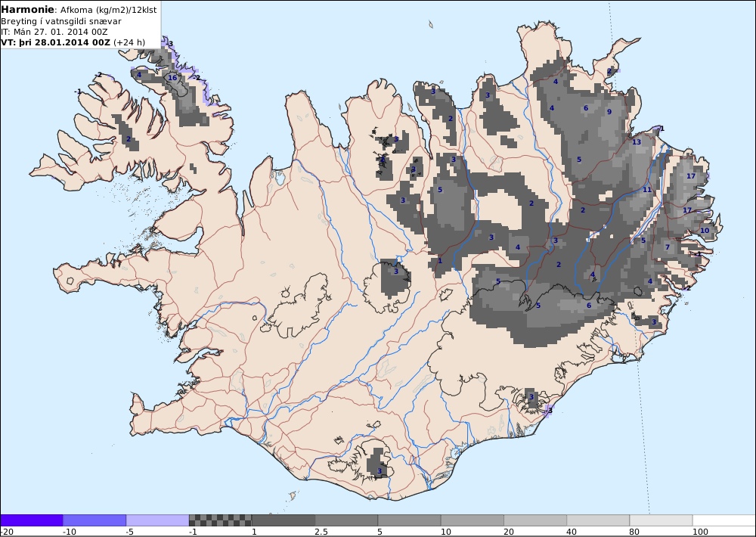Image resolution: width=756 pixels, height=537 pixels.
Task: Click the white legend swatch above 100
Action: click(x=724, y=520)
